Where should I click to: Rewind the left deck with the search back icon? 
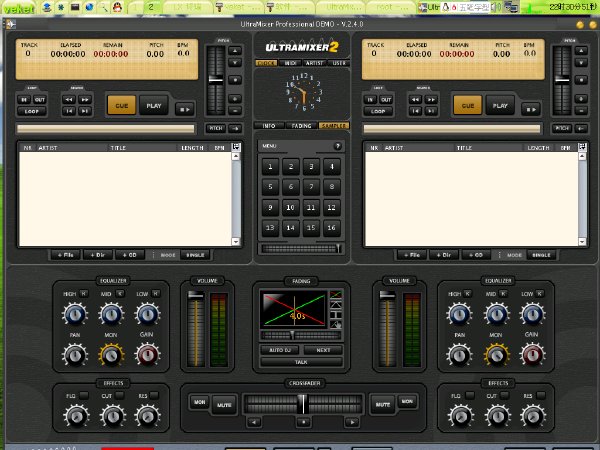pyautogui.click(x=69, y=99)
